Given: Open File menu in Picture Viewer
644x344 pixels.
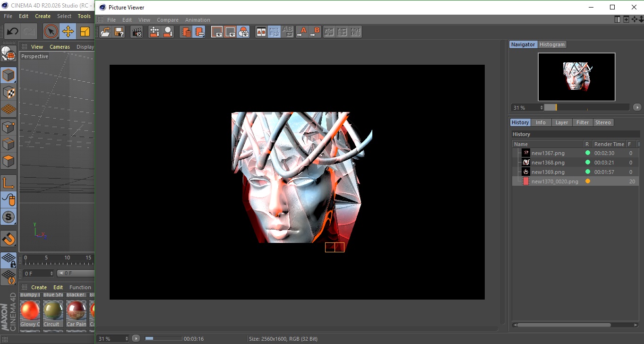Looking at the screenshot, I should pos(112,20).
